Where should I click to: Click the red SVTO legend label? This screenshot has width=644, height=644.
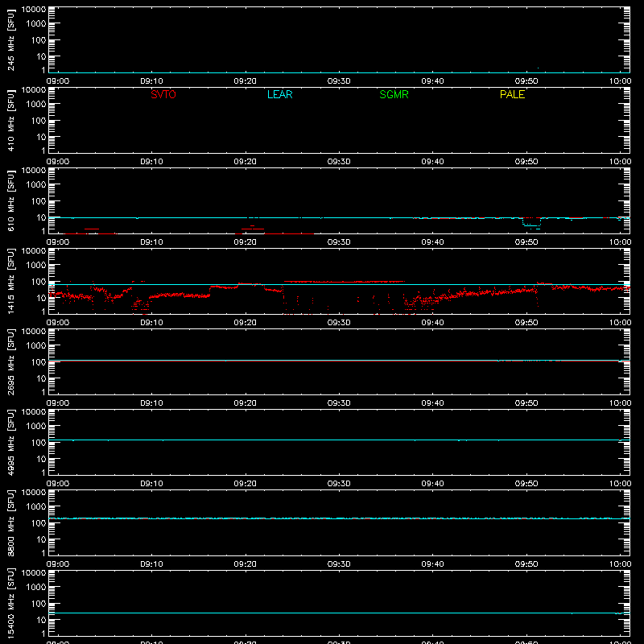(163, 94)
